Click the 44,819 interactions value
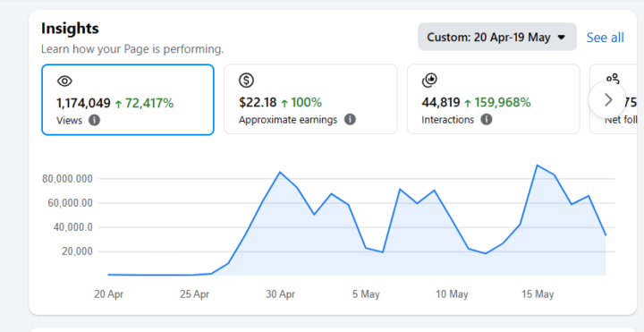 (441, 102)
